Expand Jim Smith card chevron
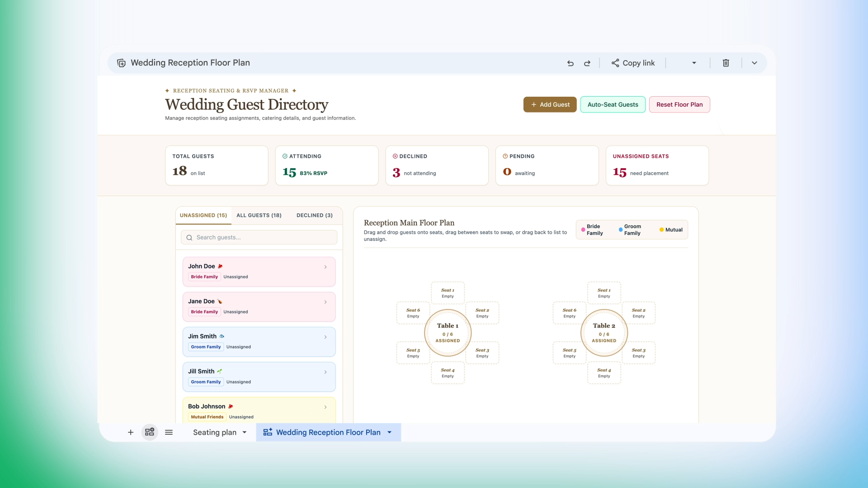 point(325,337)
